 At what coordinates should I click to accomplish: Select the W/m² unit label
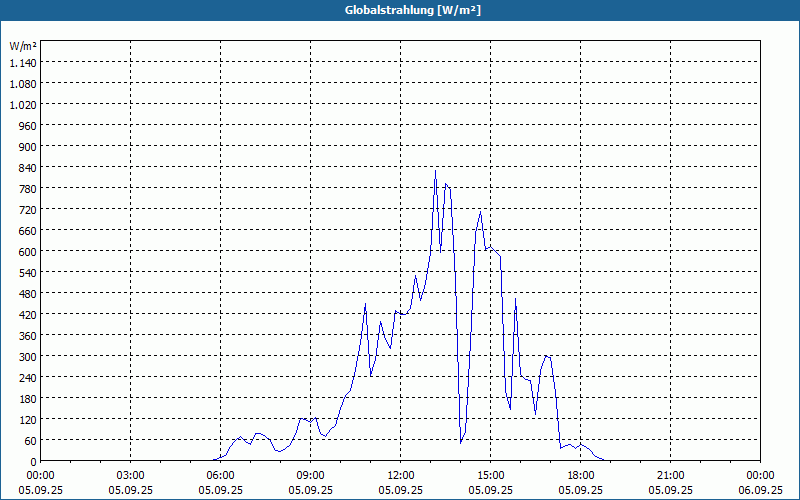tap(23, 46)
